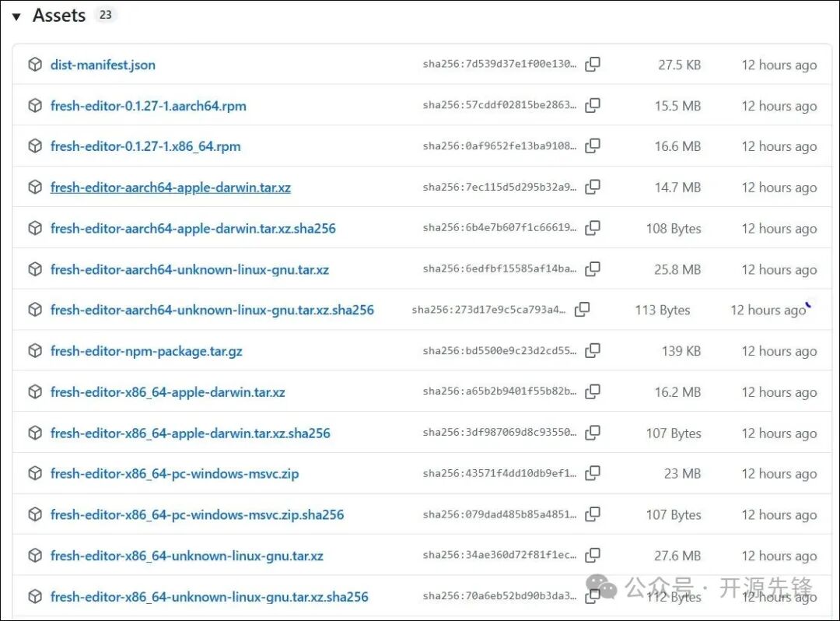Download fresh-editor-0.1.27-1.x86_64.rpm

(145, 146)
